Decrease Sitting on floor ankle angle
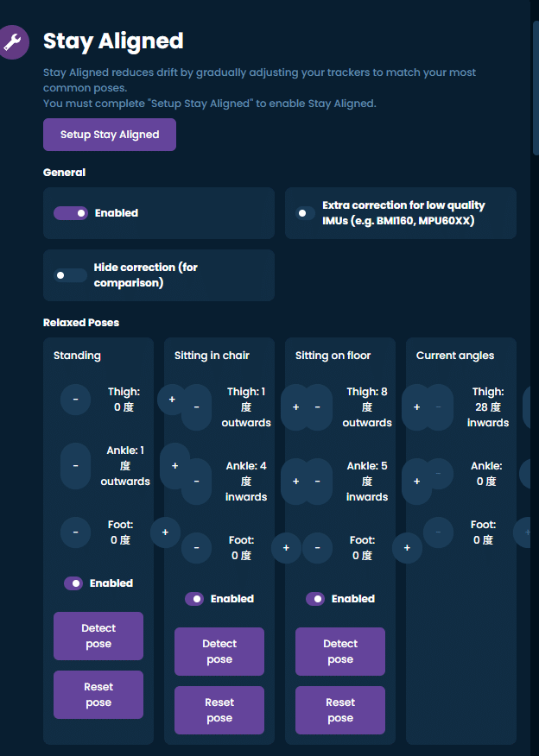This screenshot has width=539, height=756. (x=318, y=482)
